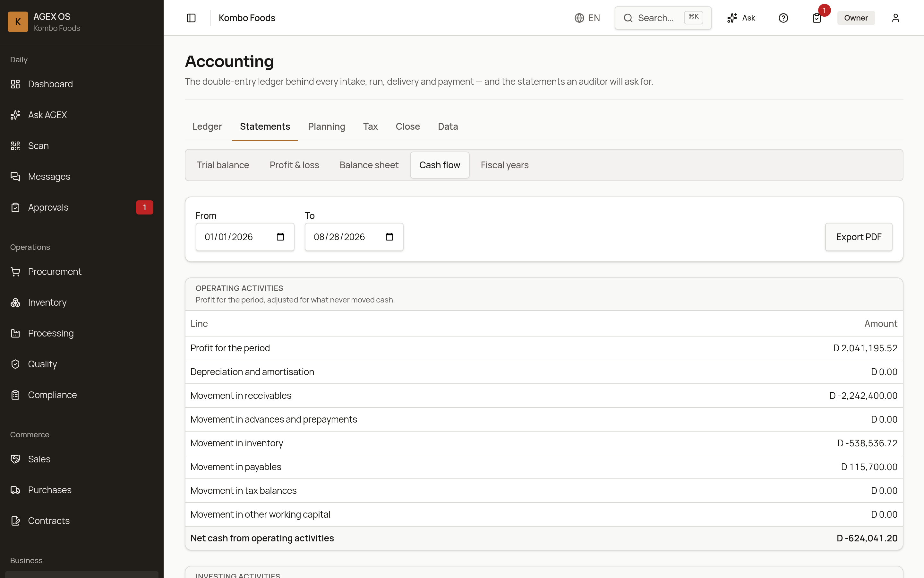Click the Quality shield icon

(15, 364)
